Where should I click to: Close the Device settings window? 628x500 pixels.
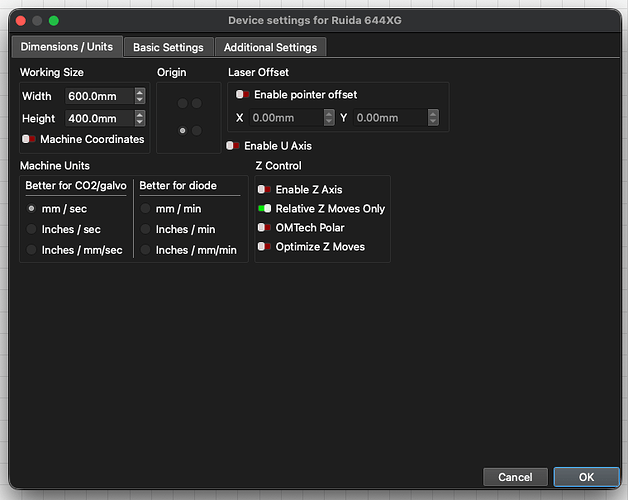click(x=21, y=20)
